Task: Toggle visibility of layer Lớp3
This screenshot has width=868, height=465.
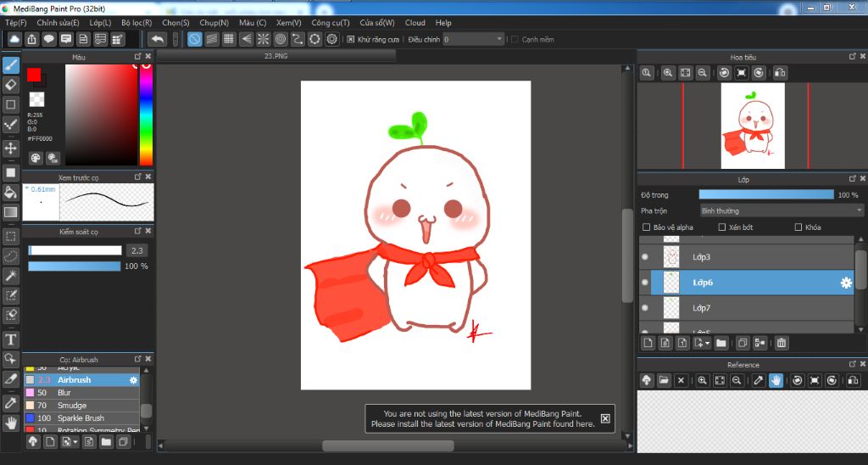Action: [x=645, y=256]
